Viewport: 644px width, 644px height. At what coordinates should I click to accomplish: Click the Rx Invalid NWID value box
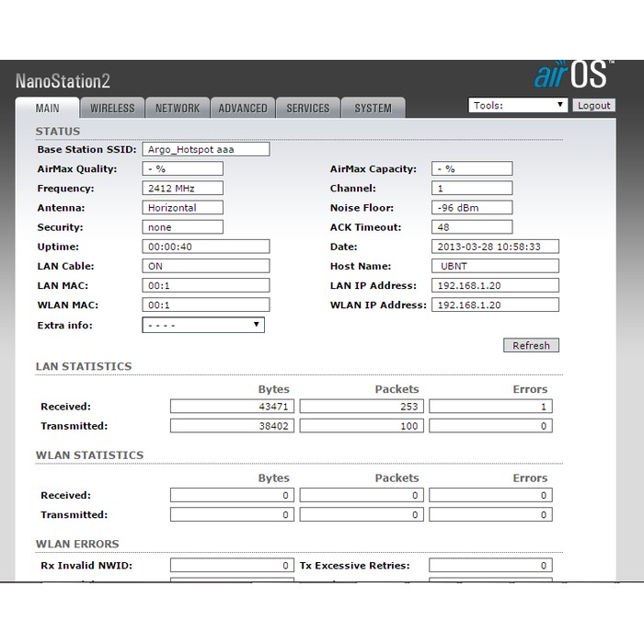tap(232, 565)
